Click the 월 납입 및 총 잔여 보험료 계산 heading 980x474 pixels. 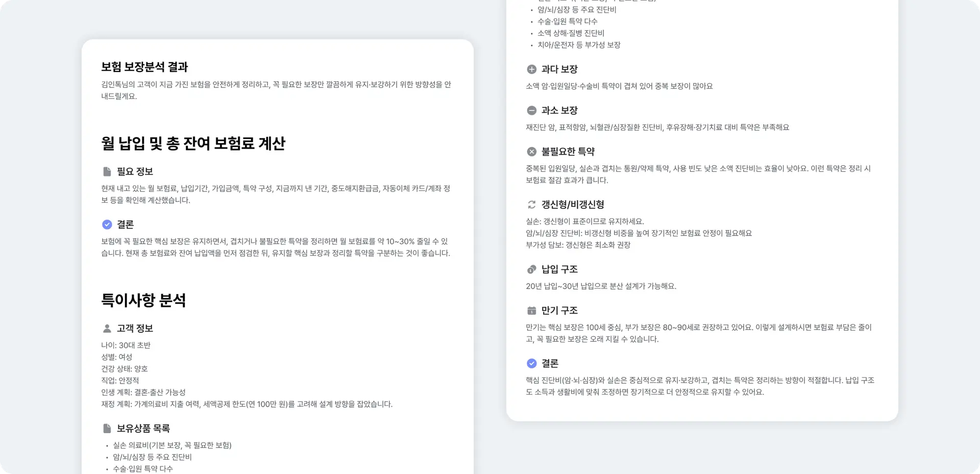tap(193, 144)
